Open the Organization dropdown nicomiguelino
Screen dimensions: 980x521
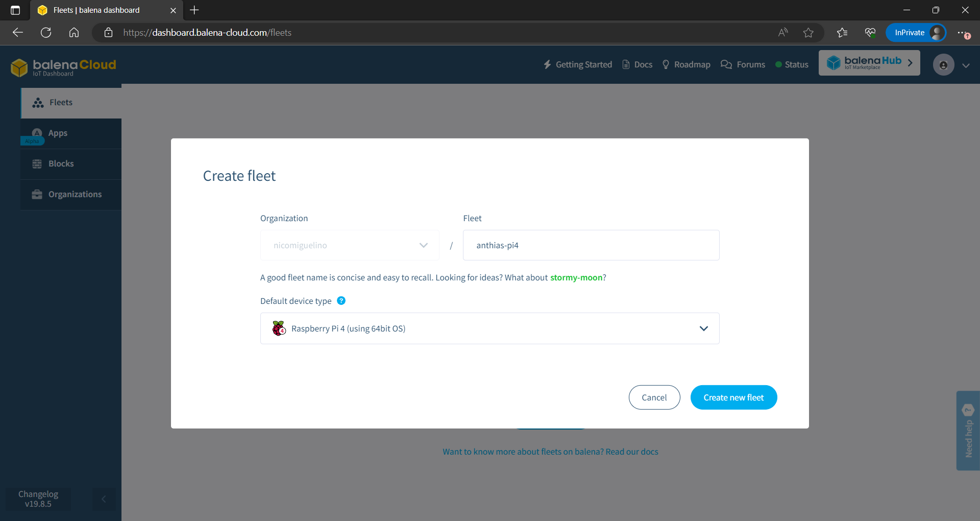[350, 245]
